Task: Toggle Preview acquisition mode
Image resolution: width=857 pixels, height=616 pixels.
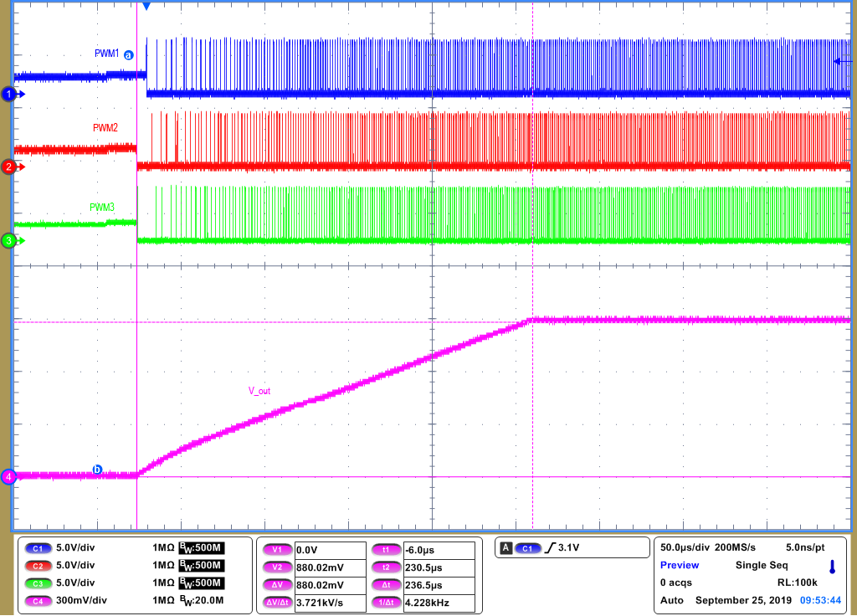Action: [x=678, y=565]
